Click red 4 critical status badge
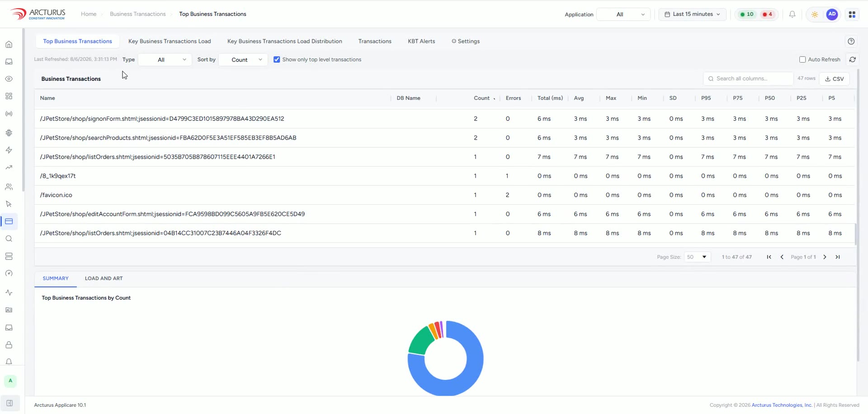Image resolution: width=868 pixels, height=414 pixels. 767,14
